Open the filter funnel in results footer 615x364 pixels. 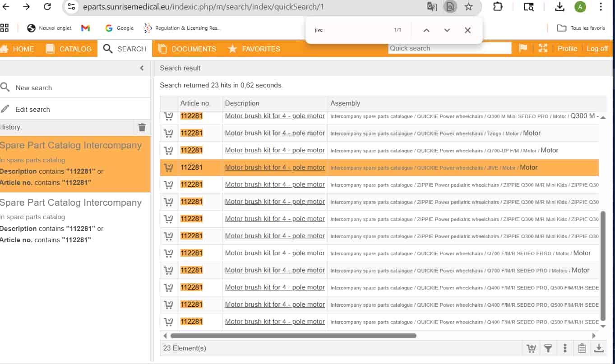point(548,348)
